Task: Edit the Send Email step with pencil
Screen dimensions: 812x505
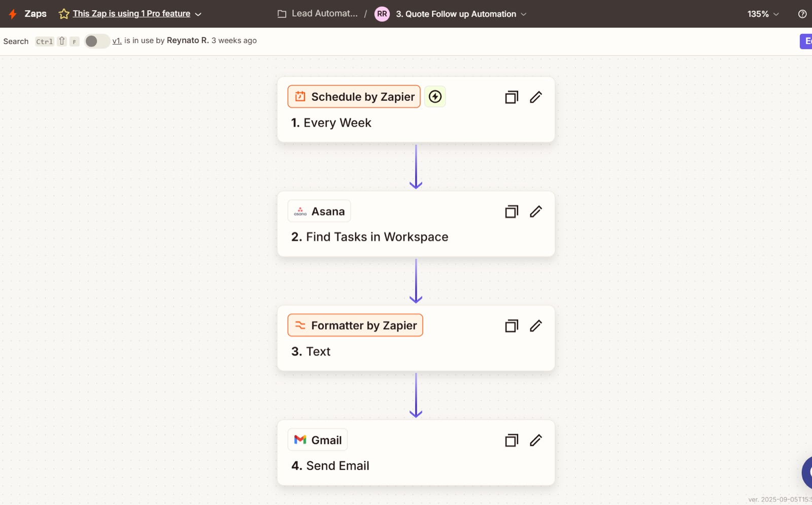Action: 536,440
